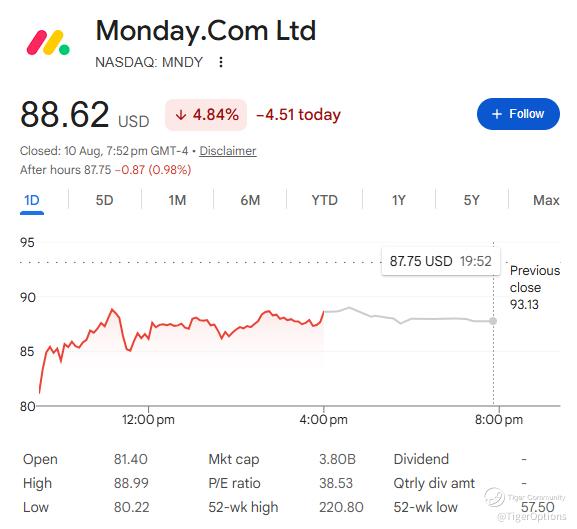
Task: Follow the MNDY stock
Action: tap(518, 114)
